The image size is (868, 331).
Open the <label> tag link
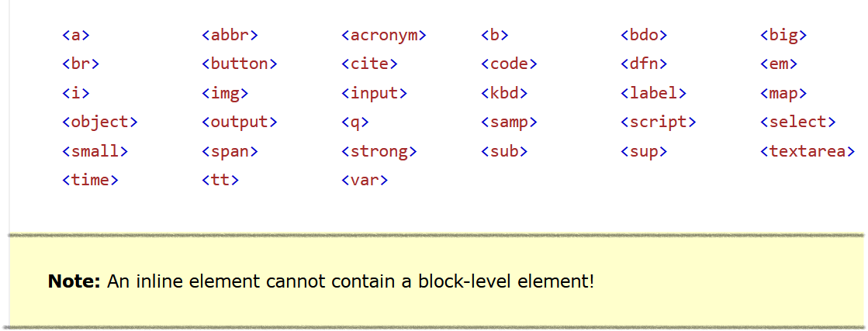(x=653, y=94)
